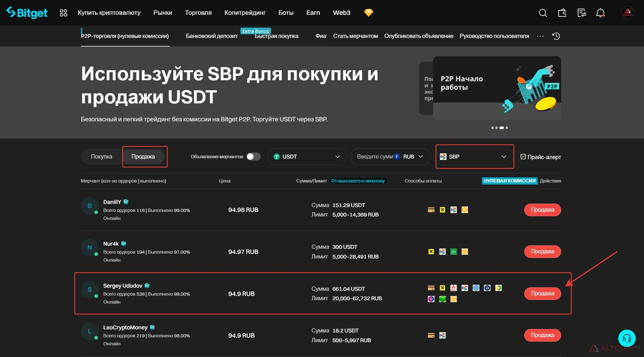Switch to the Покупка (Buy) mode

click(101, 157)
